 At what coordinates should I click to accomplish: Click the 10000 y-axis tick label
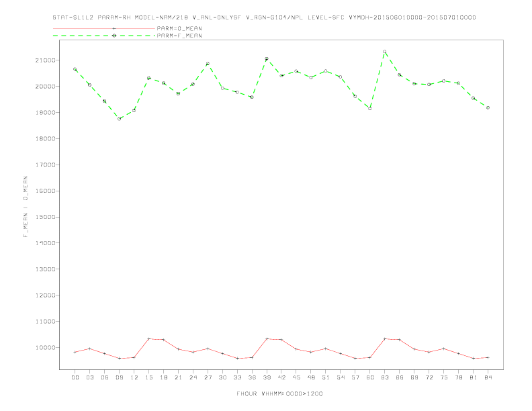(x=45, y=348)
